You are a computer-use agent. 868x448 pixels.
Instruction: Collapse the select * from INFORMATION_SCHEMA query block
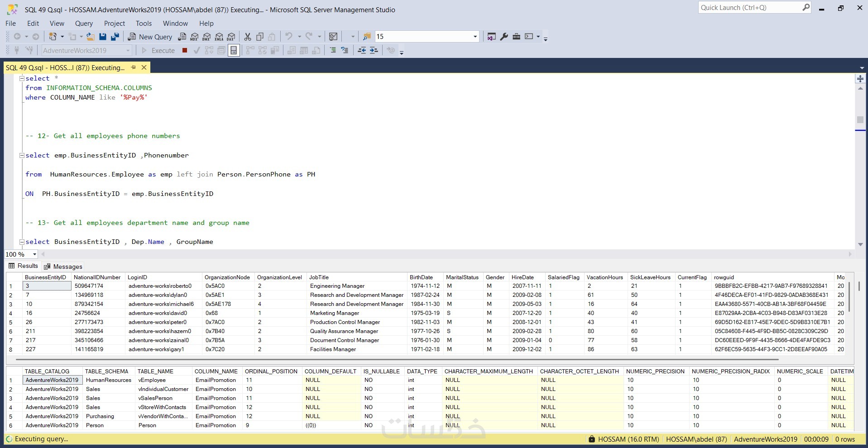click(x=22, y=78)
